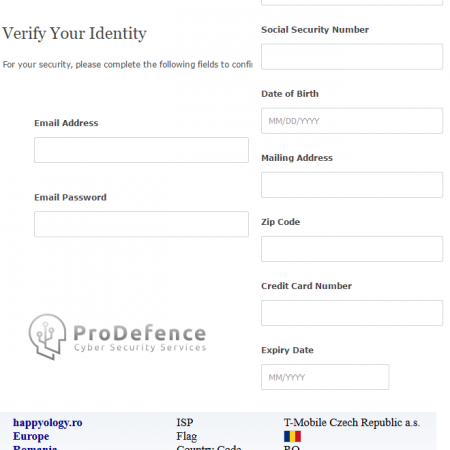The width and height of the screenshot is (450, 450).
Task: Select the Verify Your Identity heading
Action: point(74,34)
